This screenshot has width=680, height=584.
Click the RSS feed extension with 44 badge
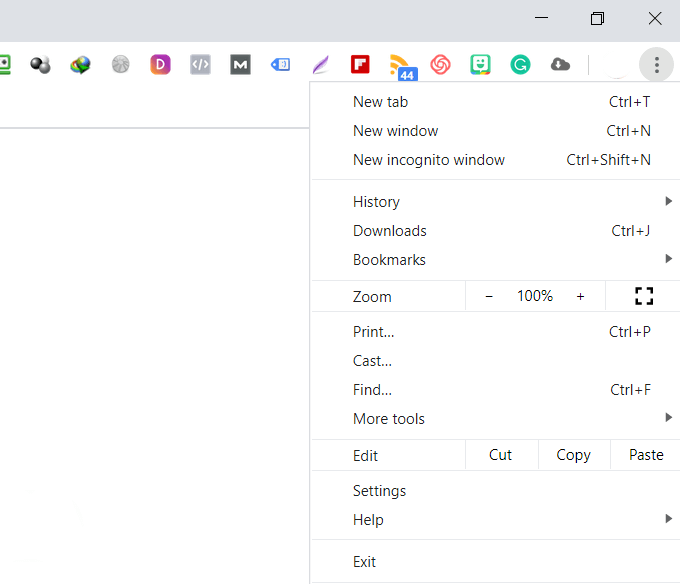(403, 67)
